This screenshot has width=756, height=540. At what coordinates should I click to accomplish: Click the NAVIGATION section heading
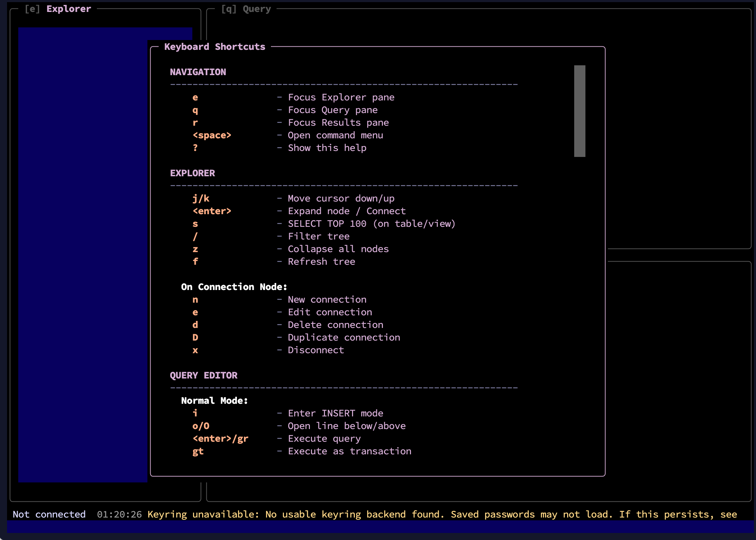[x=198, y=72]
